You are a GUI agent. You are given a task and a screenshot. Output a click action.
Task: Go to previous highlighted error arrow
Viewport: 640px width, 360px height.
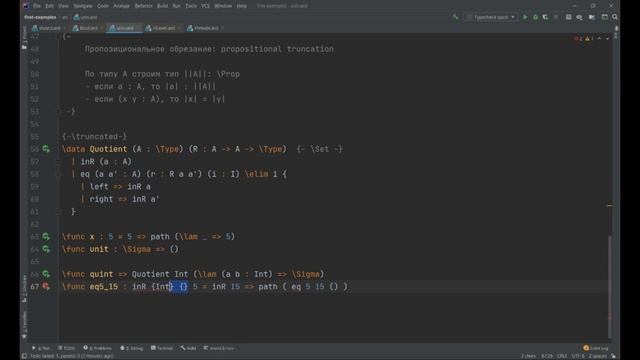tap(599, 38)
